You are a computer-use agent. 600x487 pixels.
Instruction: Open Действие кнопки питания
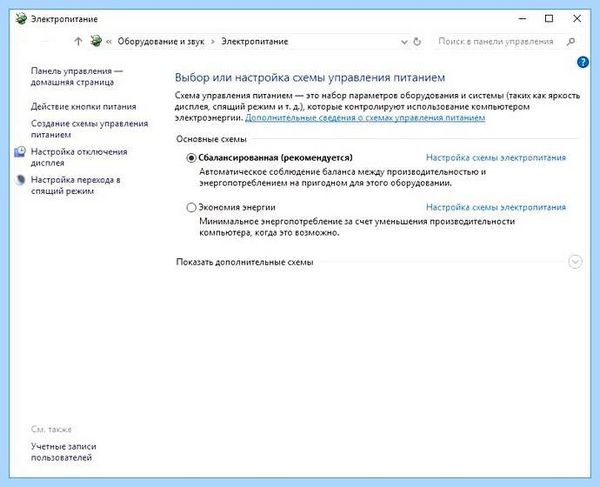coord(83,107)
